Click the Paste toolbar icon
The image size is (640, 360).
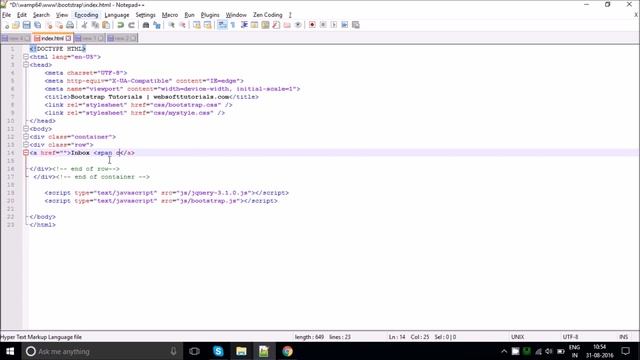coord(106,25)
